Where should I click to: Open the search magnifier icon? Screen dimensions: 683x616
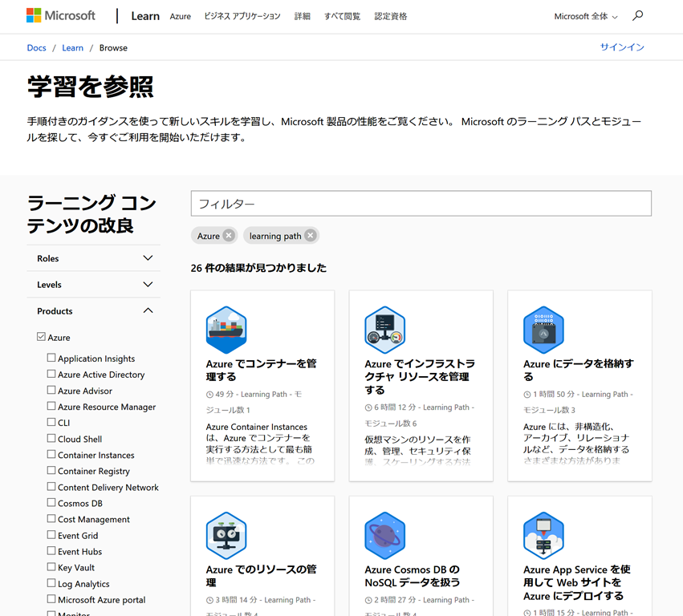(638, 16)
